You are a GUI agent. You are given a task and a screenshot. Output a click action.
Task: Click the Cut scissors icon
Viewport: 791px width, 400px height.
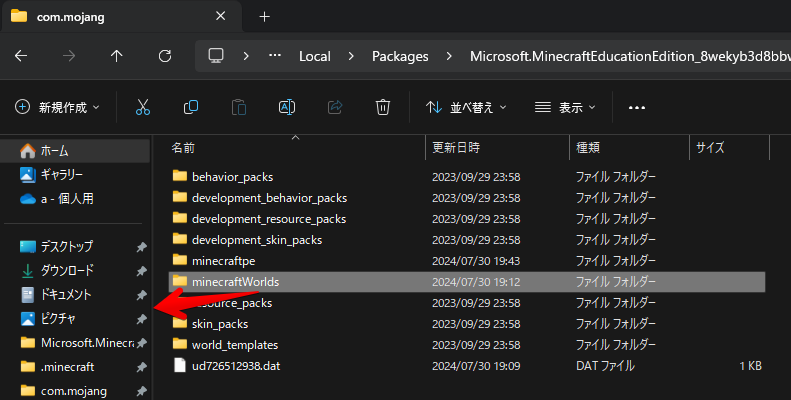point(143,107)
